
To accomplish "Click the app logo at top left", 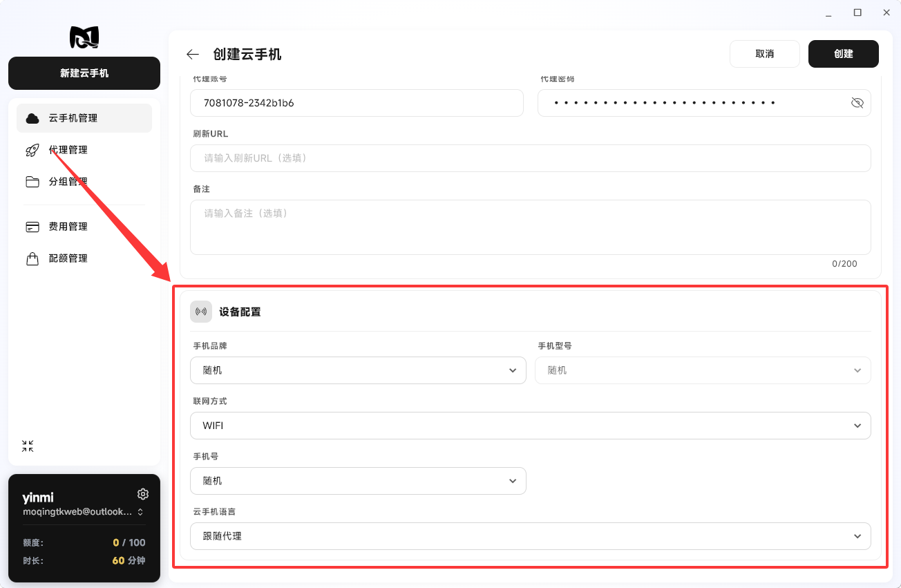I will [84, 37].
